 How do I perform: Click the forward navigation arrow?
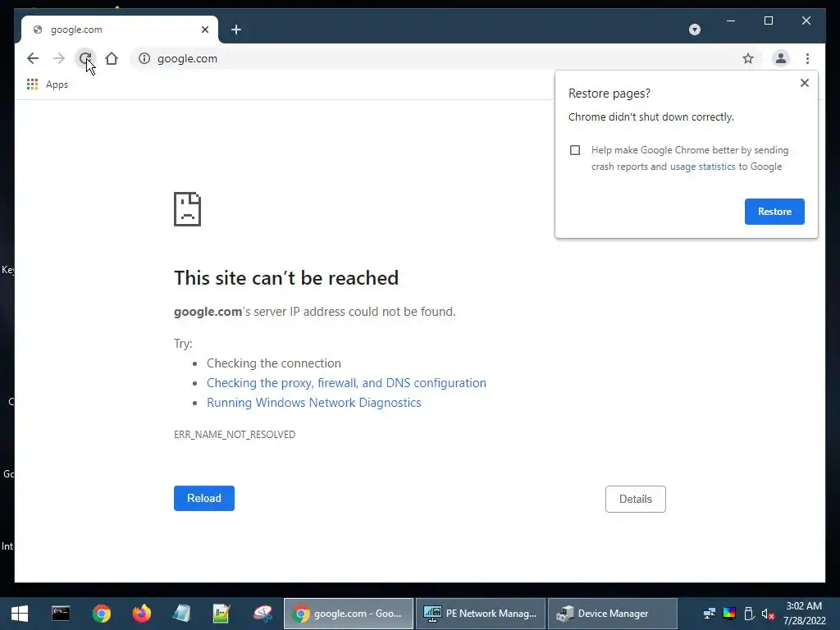(59, 58)
